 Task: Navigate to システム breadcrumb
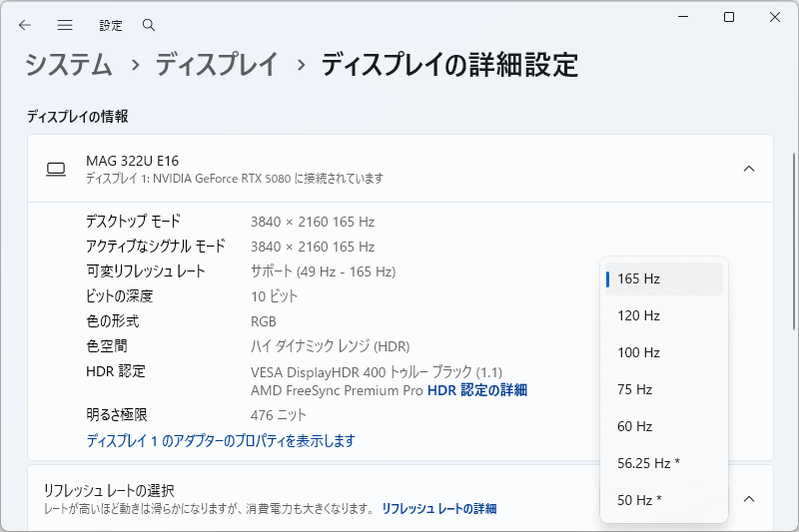point(68,65)
